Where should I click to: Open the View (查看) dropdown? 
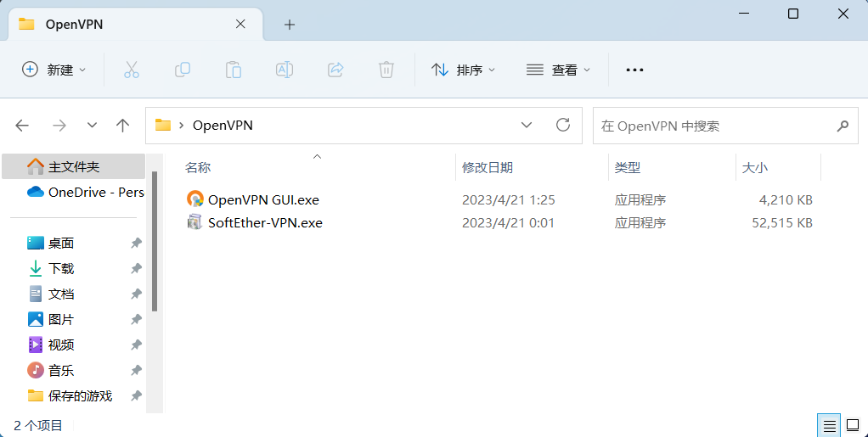pos(558,70)
